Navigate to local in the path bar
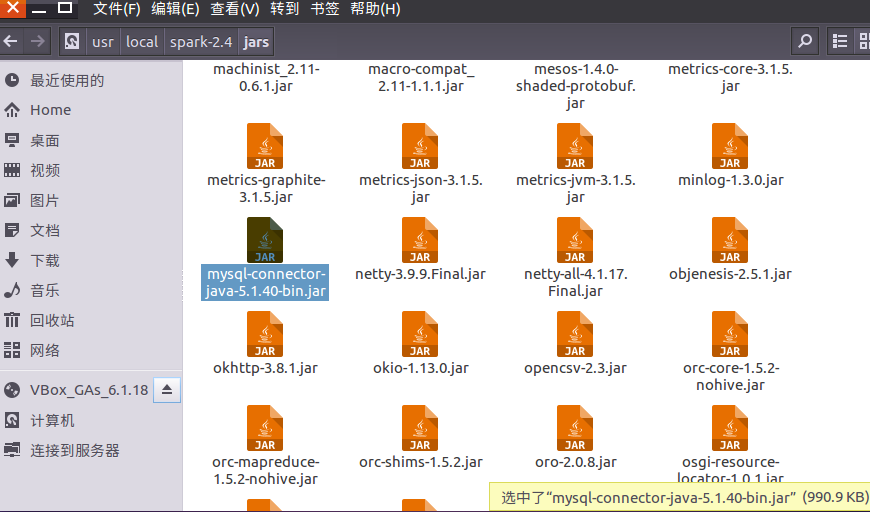 point(142,42)
